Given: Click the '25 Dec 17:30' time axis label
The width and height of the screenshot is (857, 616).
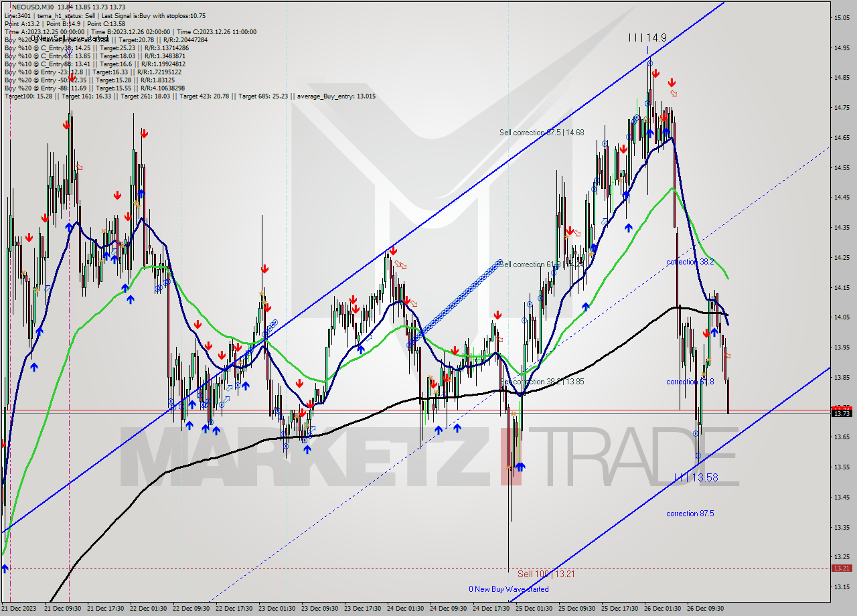Looking at the screenshot, I should [x=620, y=609].
